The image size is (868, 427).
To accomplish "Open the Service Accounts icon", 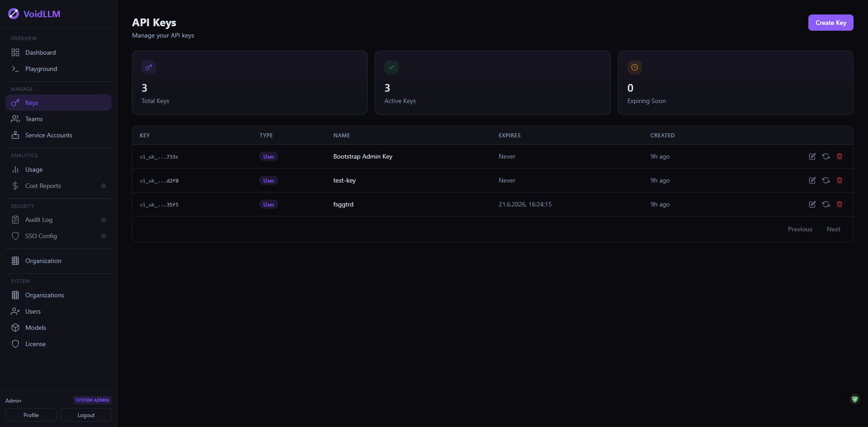I will pos(15,135).
